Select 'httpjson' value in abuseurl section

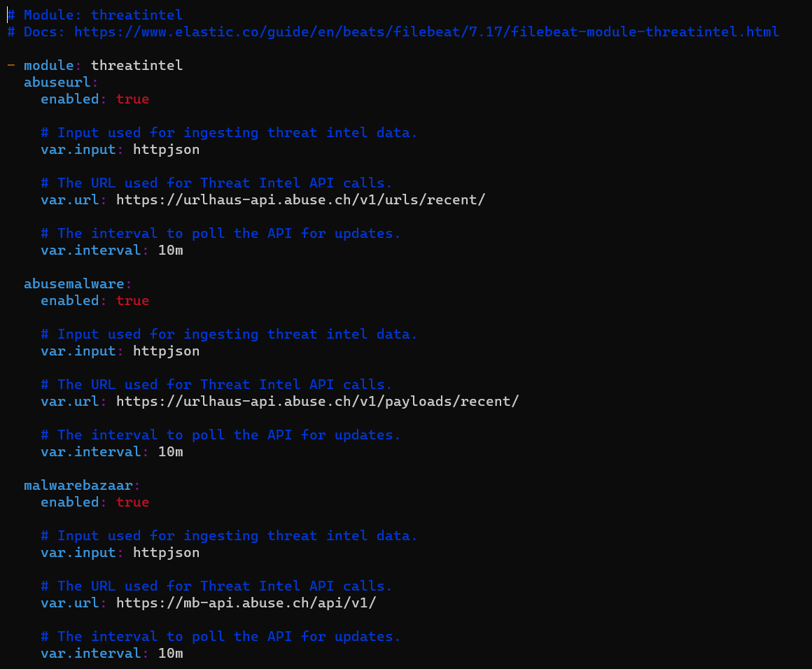[x=166, y=150]
